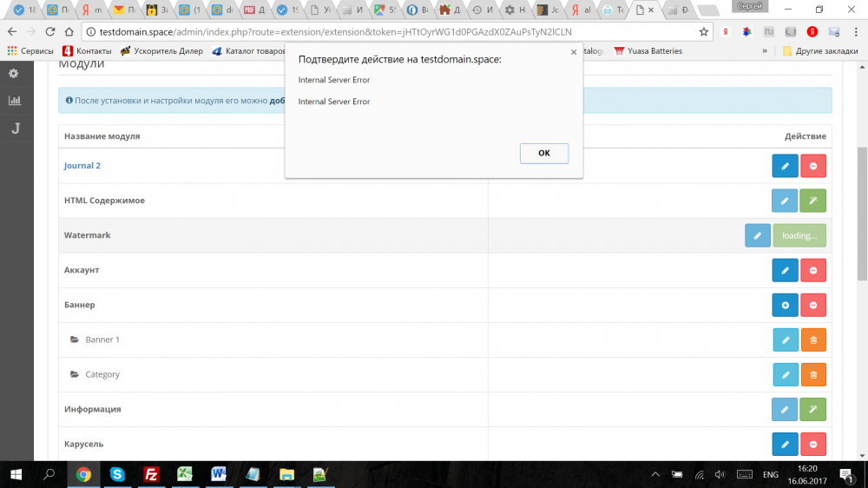Open the Сервисы apps bookmark

(x=30, y=51)
